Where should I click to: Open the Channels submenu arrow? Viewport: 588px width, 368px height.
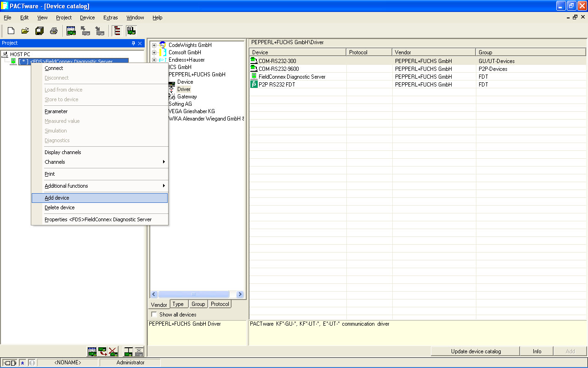(x=164, y=162)
